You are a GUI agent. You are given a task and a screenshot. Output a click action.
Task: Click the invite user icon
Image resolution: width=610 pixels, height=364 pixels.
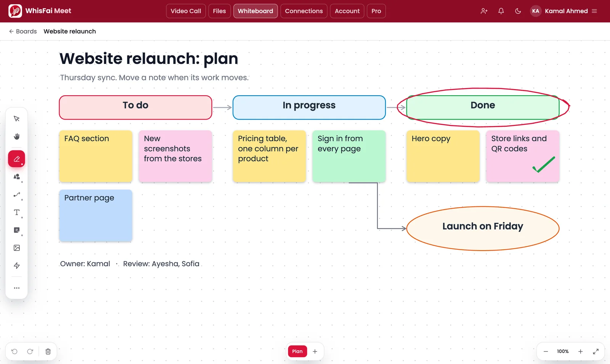coord(484,11)
